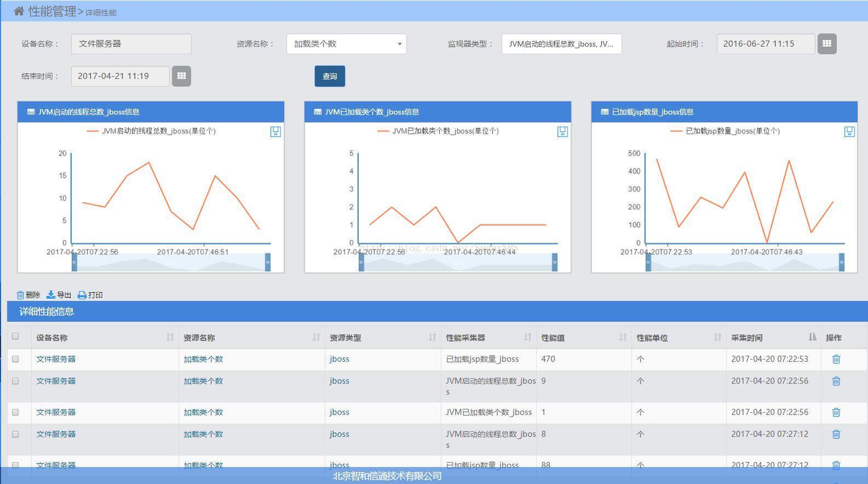Toggle JVM已加载类个数_jboss legend series
This screenshot has height=484, width=868.
(x=438, y=131)
